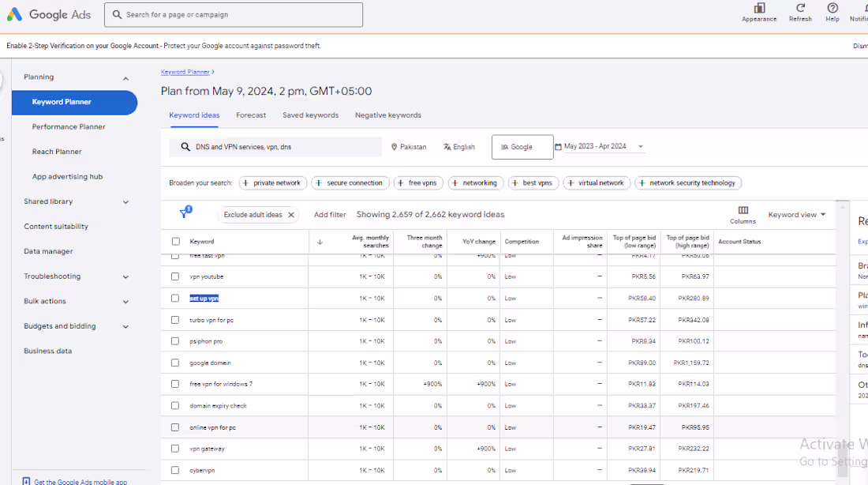Click the page search input field
This screenshot has height=485, width=868.
234,14
